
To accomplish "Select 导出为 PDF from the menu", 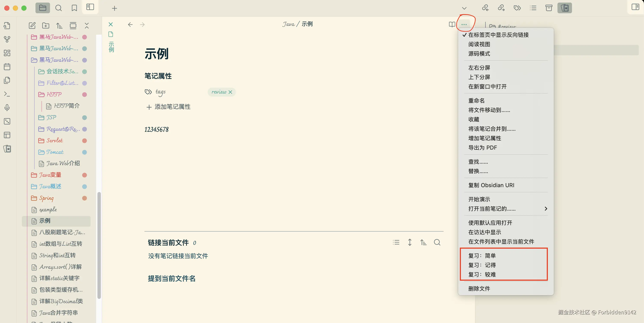I will 482,147.
